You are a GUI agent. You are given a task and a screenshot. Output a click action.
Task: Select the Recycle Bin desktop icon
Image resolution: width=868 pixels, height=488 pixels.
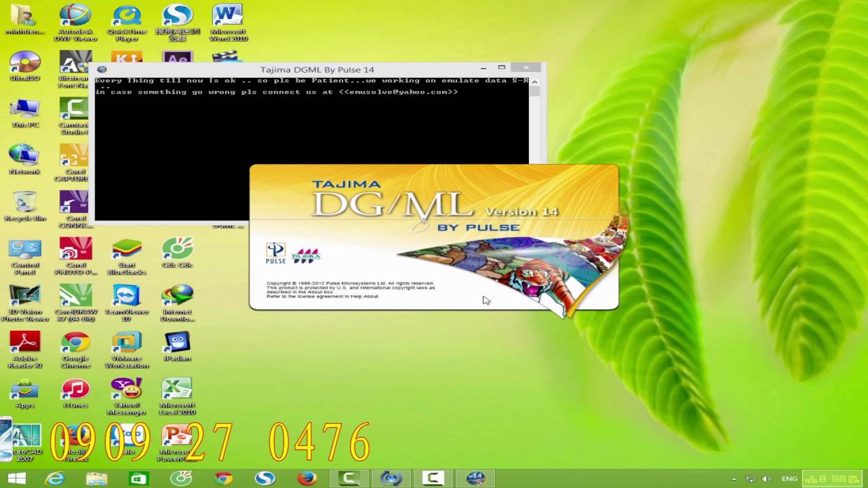25,206
